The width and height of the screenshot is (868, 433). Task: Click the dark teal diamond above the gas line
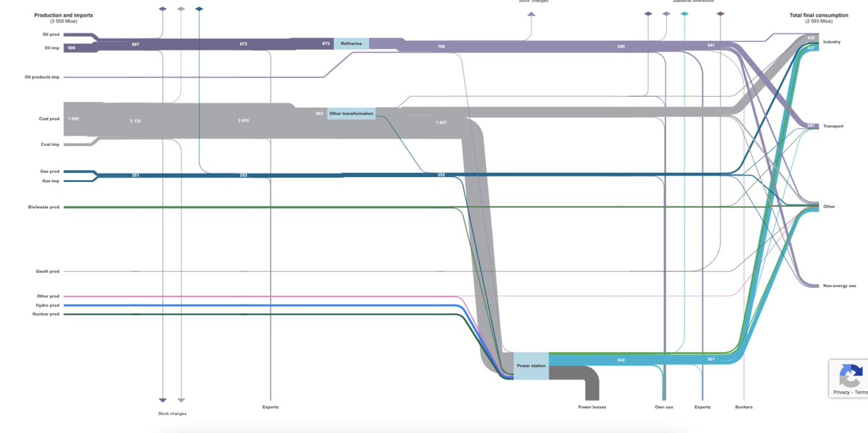click(x=199, y=9)
